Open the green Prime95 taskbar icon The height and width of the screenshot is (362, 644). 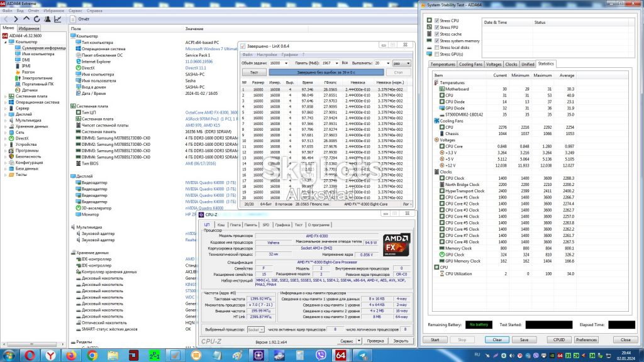point(155,355)
